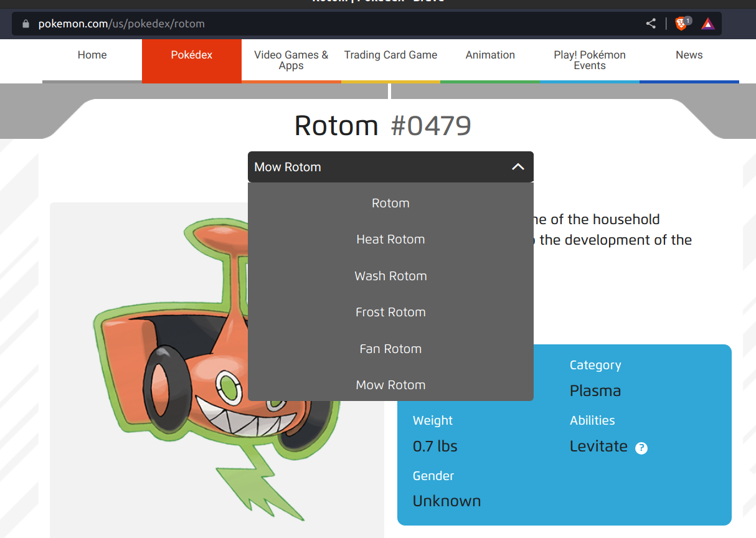Image resolution: width=756 pixels, height=538 pixels.
Task: Click the Brave Rewards triangle icon
Action: pyautogui.click(x=707, y=24)
